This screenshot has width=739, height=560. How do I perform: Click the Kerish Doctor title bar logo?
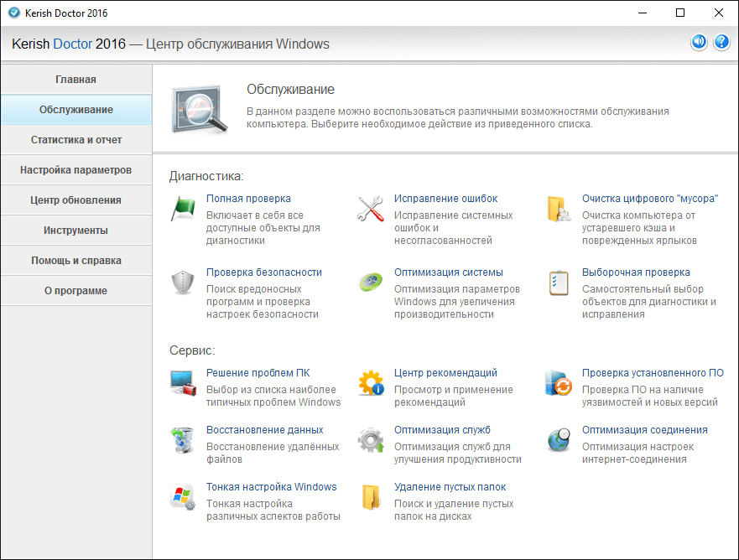tap(14, 13)
